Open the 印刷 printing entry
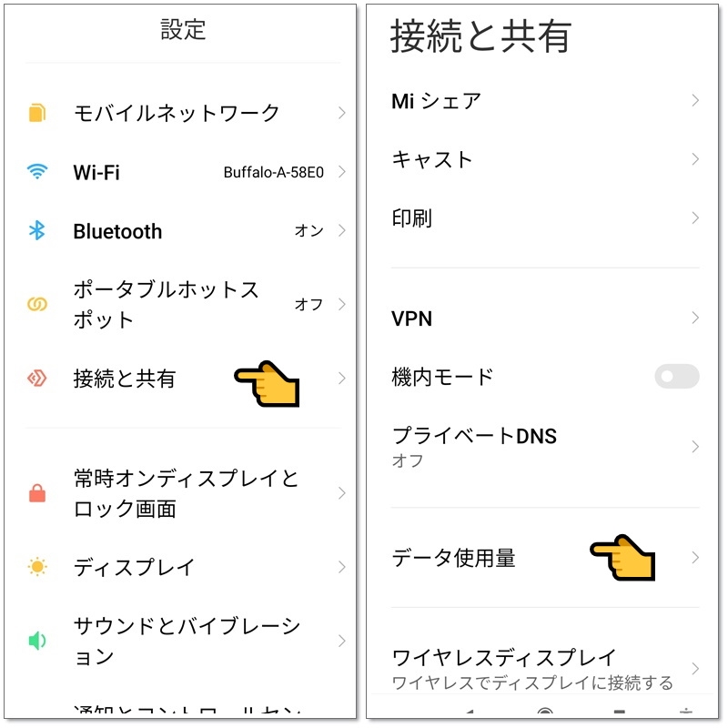This screenshot has height=728, width=728. [412, 219]
